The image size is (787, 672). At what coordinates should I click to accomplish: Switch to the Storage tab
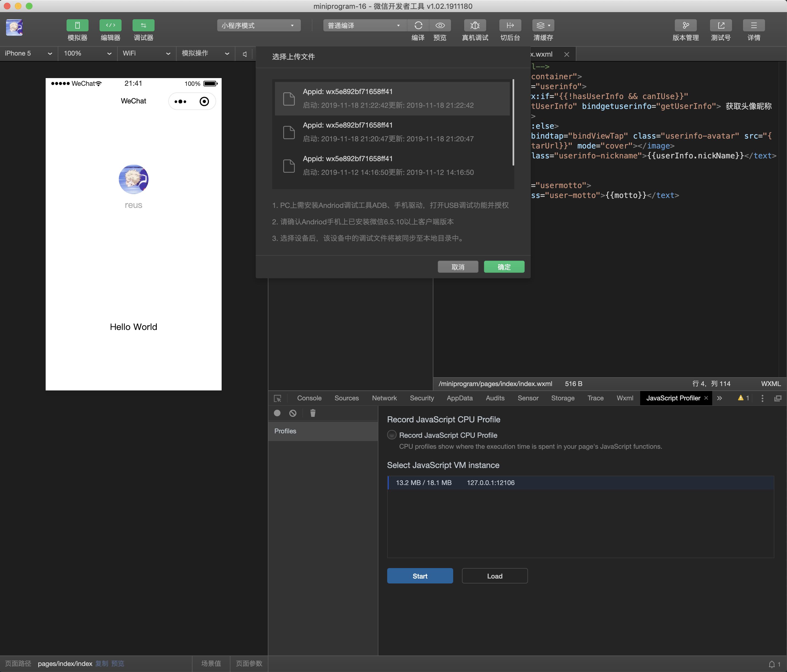point(563,398)
